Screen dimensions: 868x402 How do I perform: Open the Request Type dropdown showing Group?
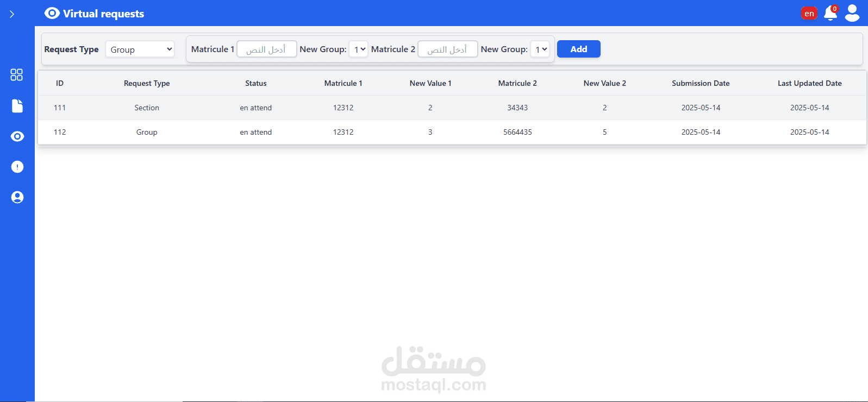(140, 49)
